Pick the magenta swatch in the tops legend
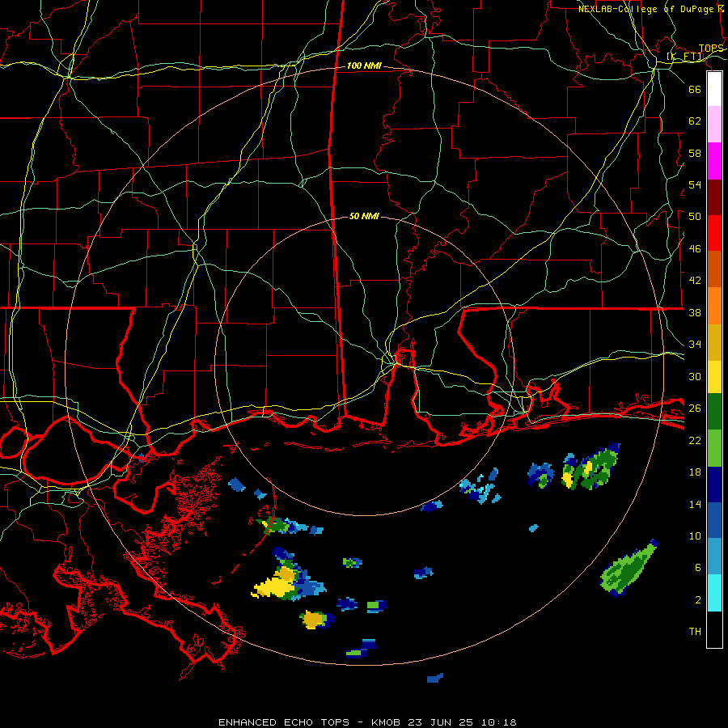The image size is (728, 728). [714, 161]
